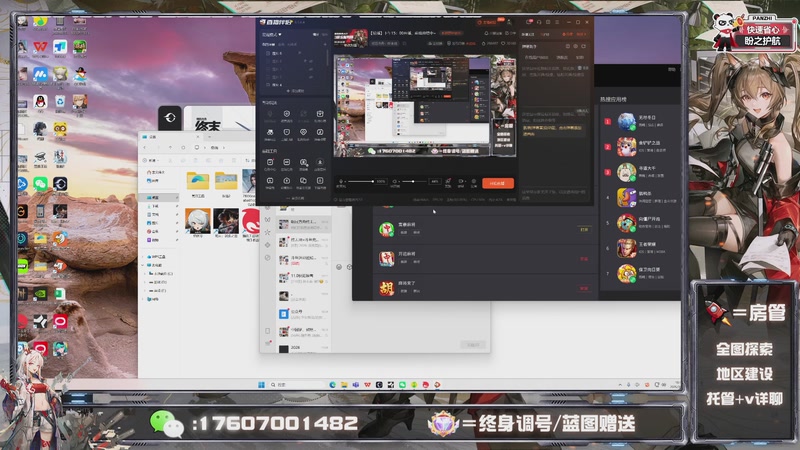800x450 pixels.
Task: Adjust the speaker volume slider
Action: click(414, 181)
